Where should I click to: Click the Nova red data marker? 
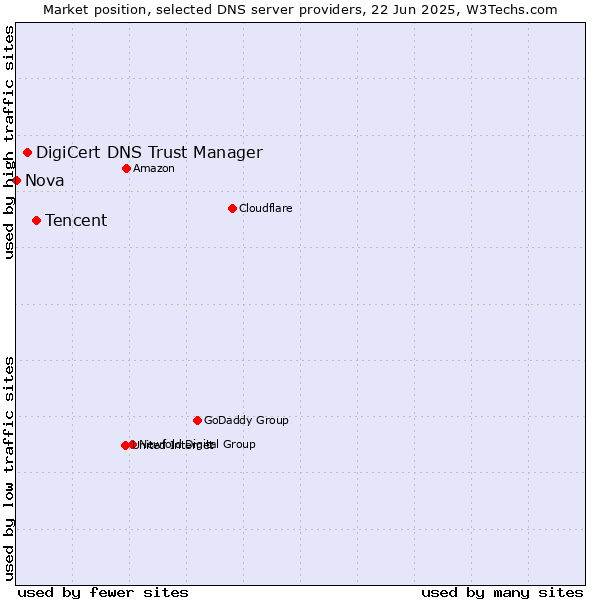click(x=16, y=181)
